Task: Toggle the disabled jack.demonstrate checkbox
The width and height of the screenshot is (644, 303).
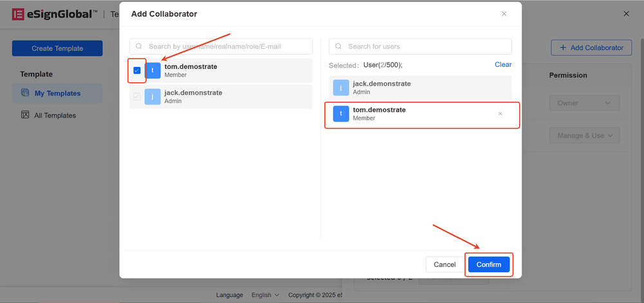Action: pyautogui.click(x=137, y=97)
